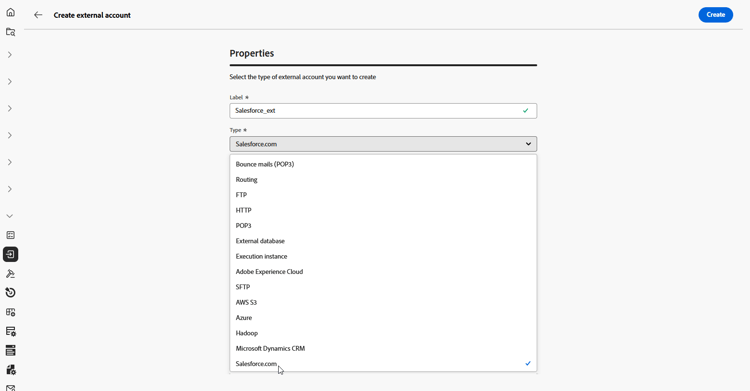Viewport: 750px width, 391px height.
Task: Open the envelope icon at sidebar bottom
Action: click(11, 387)
